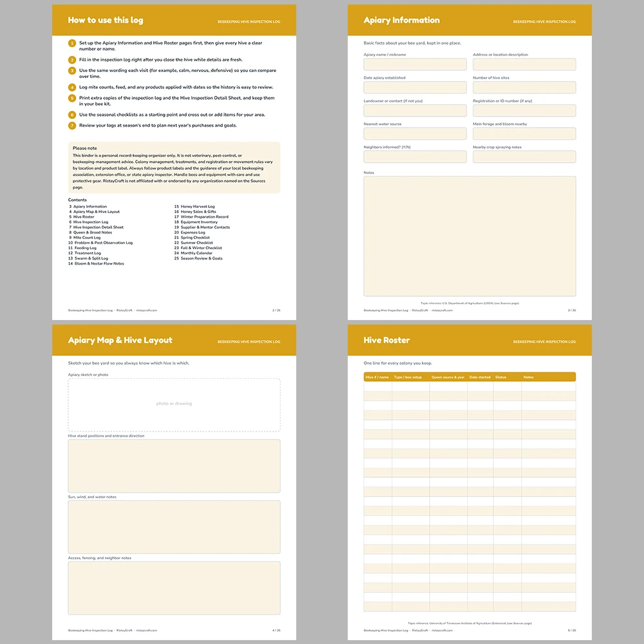The image size is (644, 644).
Task: Click the step 4 numbered circle
Action: click(x=72, y=88)
